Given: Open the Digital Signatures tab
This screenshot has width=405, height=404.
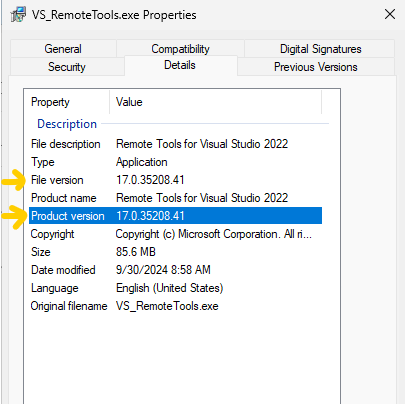Looking at the screenshot, I should click(320, 49).
